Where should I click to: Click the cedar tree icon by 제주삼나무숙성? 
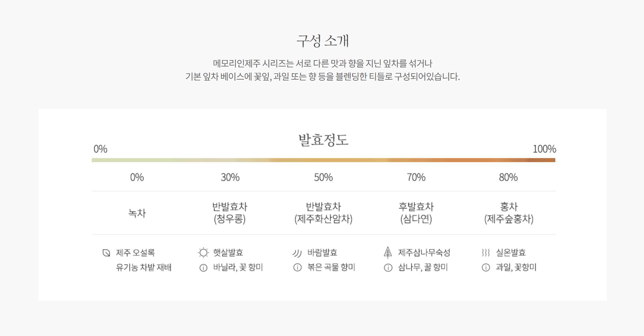click(x=388, y=252)
